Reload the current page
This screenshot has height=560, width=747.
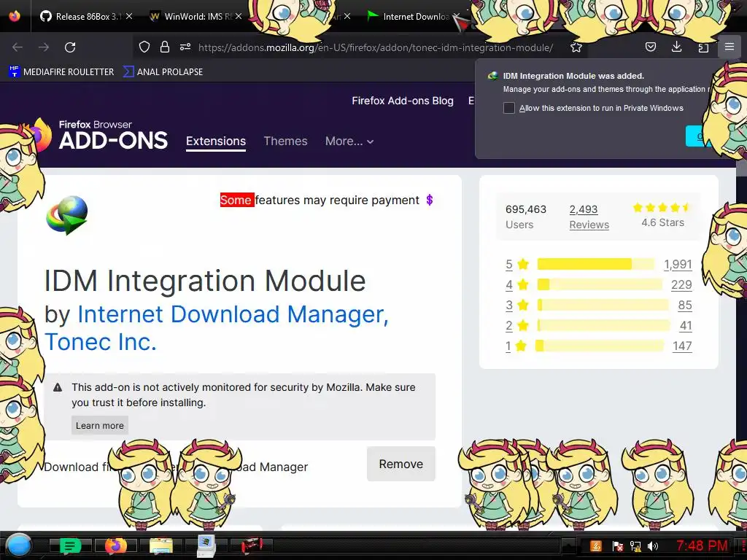70,47
